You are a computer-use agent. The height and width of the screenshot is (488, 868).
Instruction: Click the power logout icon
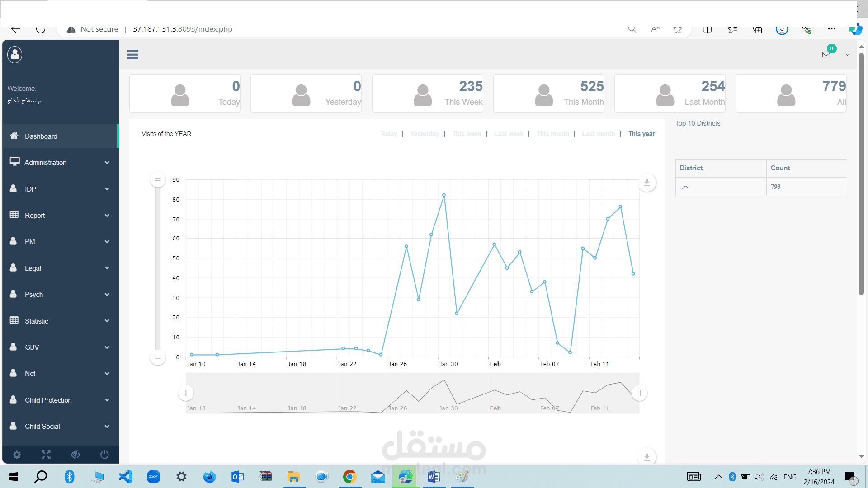tap(104, 455)
